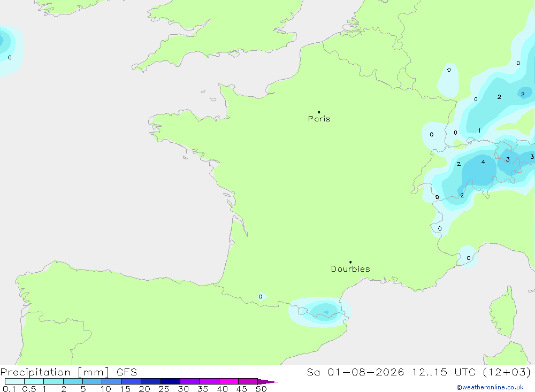Pick the 30–35 mm violet legend swatch
The height and width of the screenshot is (392, 535).
(x=190, y=381)
